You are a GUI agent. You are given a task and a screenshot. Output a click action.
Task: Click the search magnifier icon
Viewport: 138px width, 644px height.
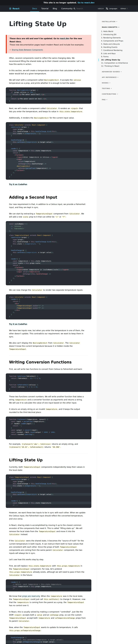[74, 8]
